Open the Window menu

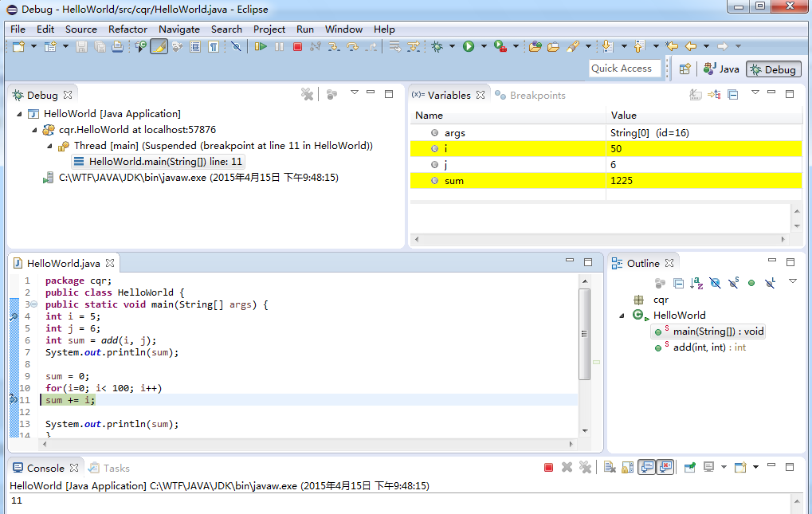pyautogui.click(x=343, y=29)
